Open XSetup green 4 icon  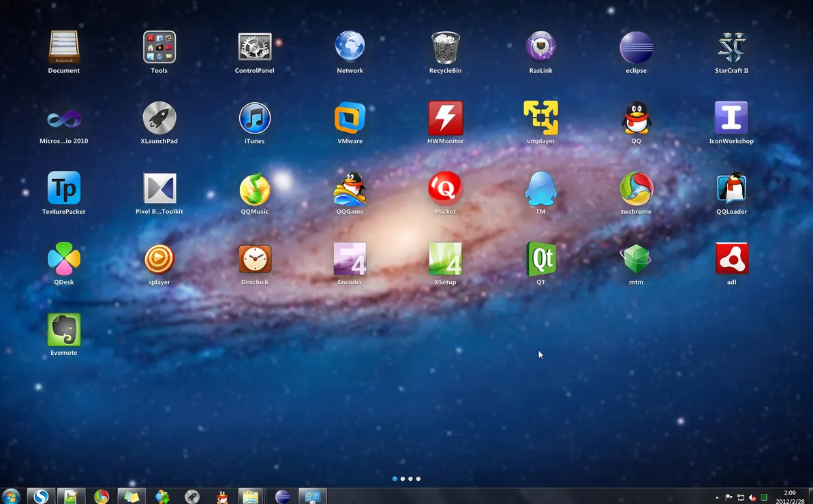446,259
